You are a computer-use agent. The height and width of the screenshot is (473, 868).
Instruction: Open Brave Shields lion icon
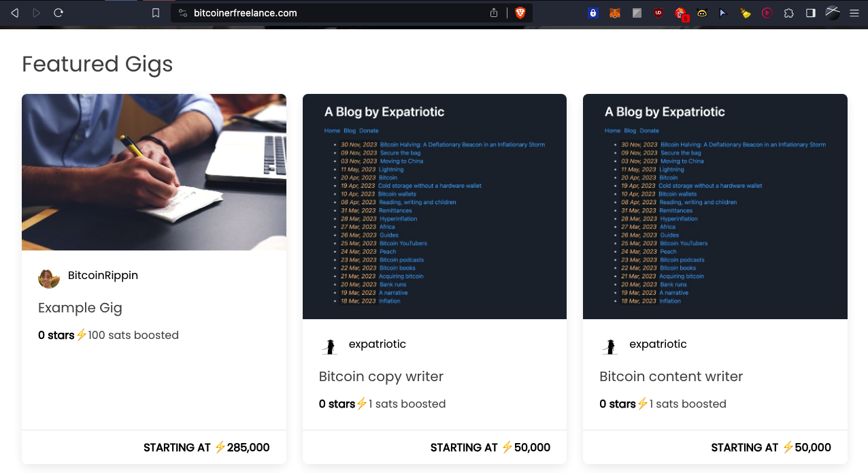(520, 13)
